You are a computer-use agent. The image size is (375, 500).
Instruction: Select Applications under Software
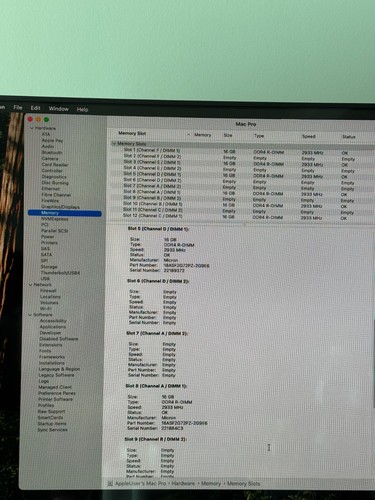click(x=53, y=327)
